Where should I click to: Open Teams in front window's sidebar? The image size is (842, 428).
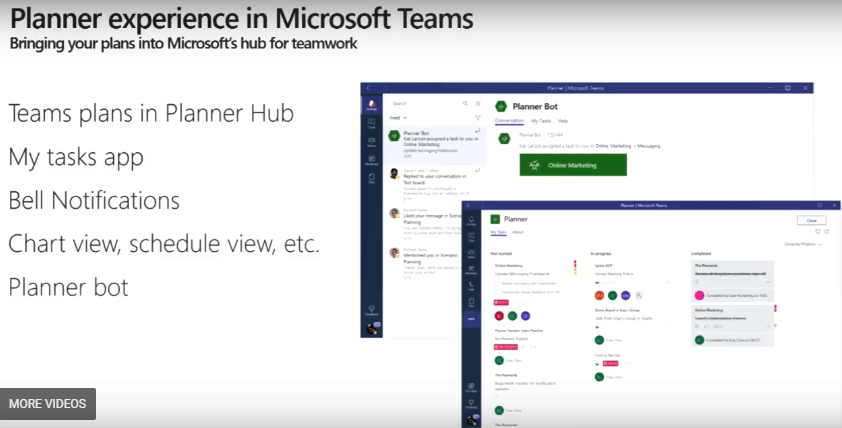point(471,253)
